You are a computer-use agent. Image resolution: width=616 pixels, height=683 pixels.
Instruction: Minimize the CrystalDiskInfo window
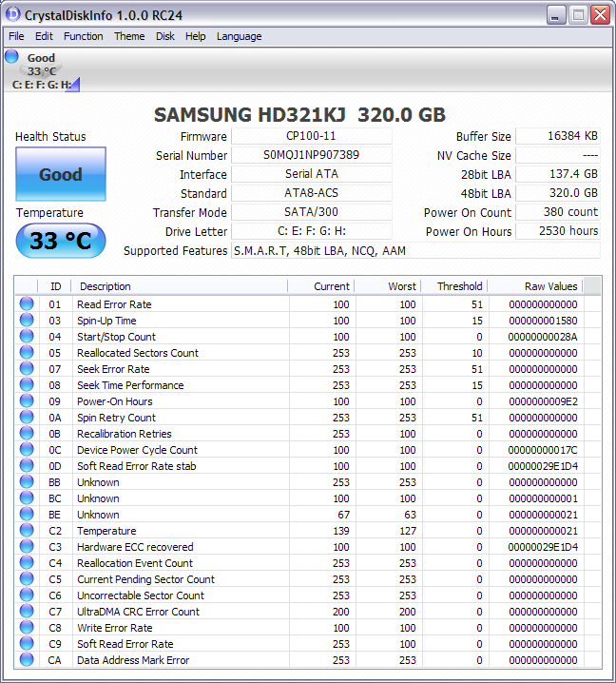[x=556, y=15]
